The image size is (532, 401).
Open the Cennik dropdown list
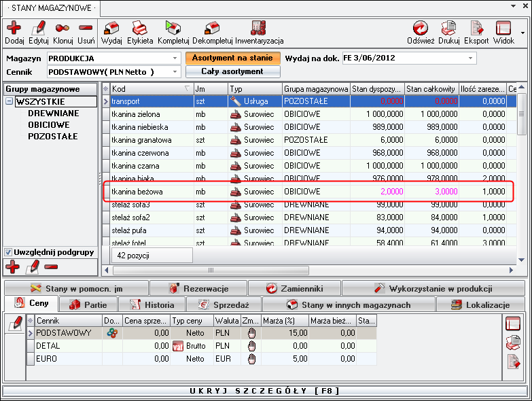click(175, 72)
